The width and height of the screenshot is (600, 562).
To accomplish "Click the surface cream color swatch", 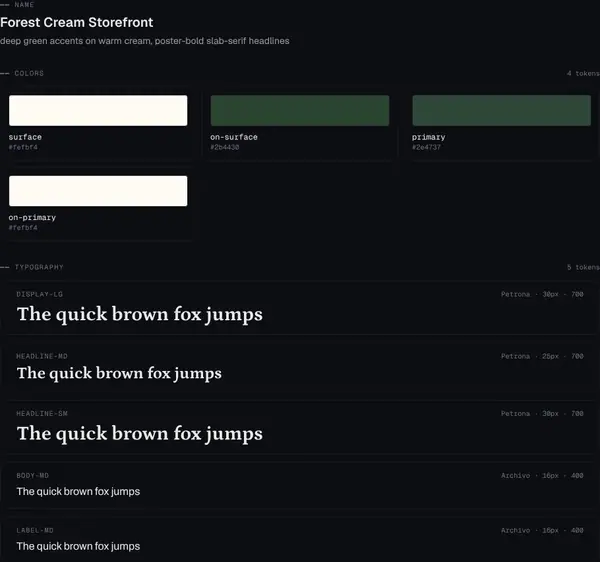I will click(98, 111).
